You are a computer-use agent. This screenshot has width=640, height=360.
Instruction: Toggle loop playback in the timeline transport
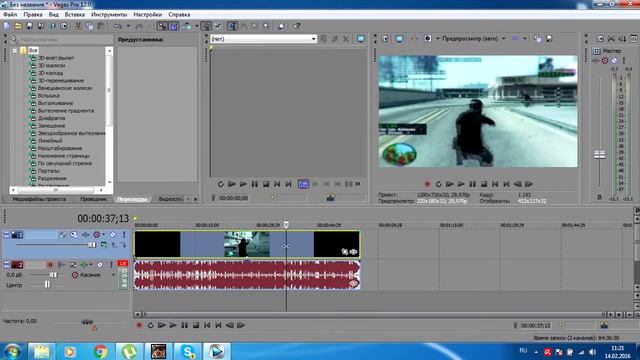[x=150, y=325]
